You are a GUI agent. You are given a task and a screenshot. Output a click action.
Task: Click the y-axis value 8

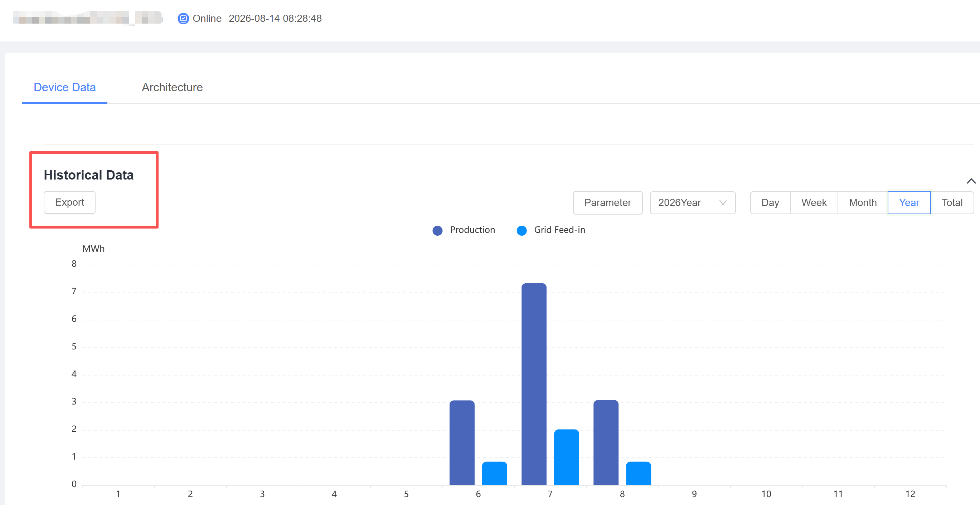pos(74,264)
